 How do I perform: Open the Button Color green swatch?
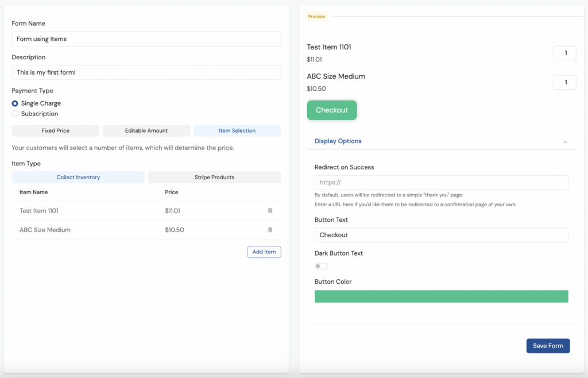coord(441,296)
